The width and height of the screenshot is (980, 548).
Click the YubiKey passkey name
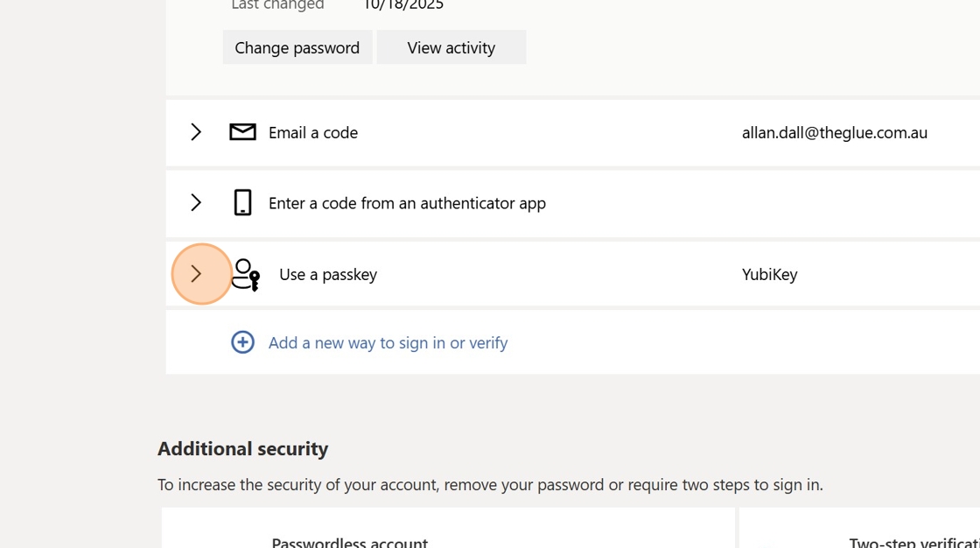pos(769,275)
